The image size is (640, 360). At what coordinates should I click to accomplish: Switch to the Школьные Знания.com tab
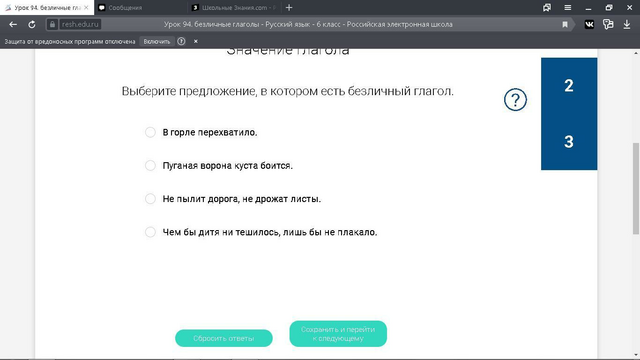(x=235, y=8)
